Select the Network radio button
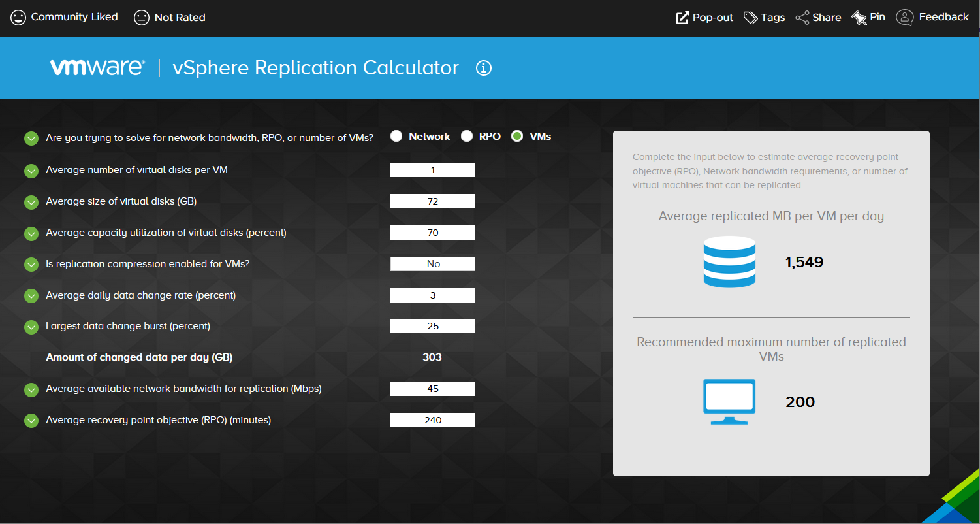The height and width of the screenshot is (524, 980). [396, 136]
